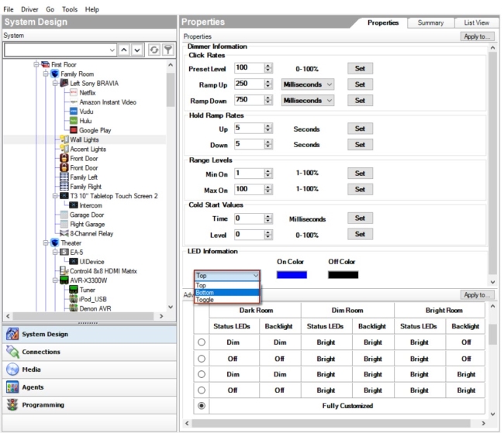Viewport: 504px width, 433px height.
Task: Open the File menu
Action: [x=9, y=9]
